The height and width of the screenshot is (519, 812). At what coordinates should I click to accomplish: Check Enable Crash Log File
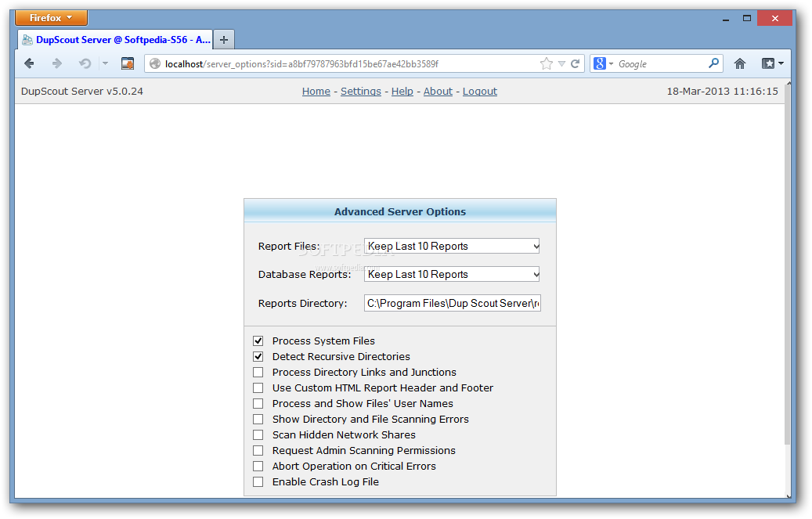(x=258, y=481)
